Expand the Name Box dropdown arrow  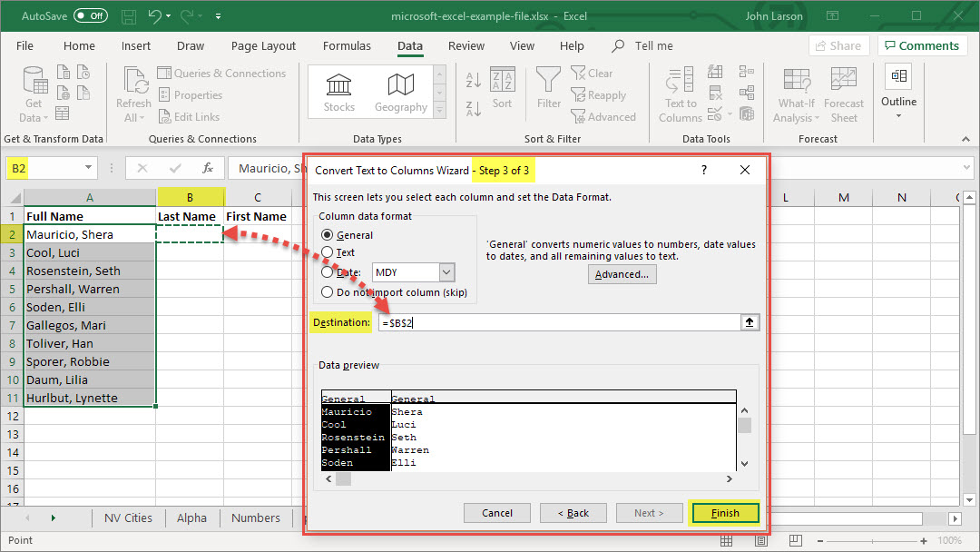click(89, 168)
